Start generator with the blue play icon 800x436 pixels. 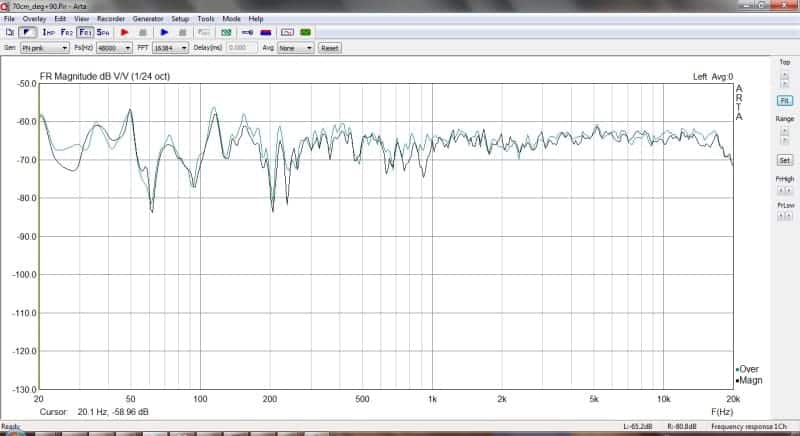pyautogui.click(x=164, y=32)
